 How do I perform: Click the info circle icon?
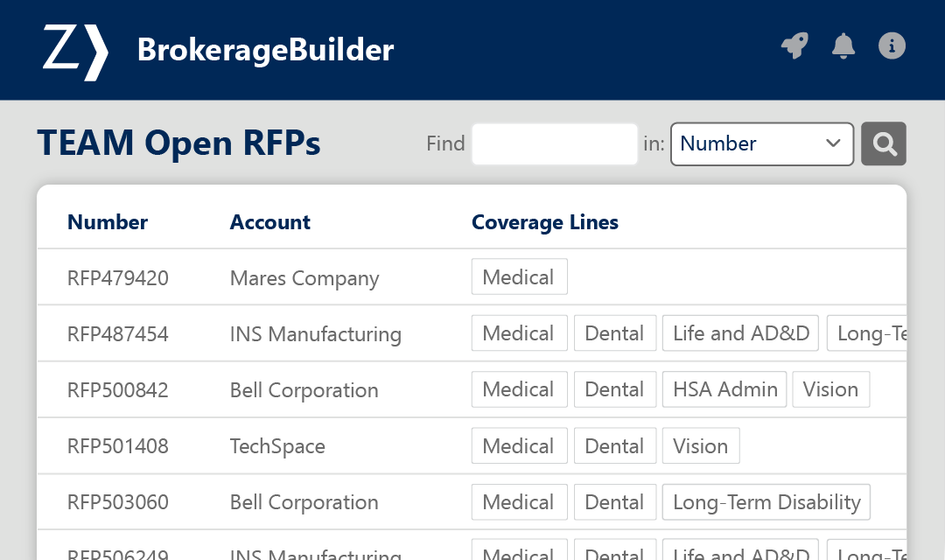(x=892, y=45)
